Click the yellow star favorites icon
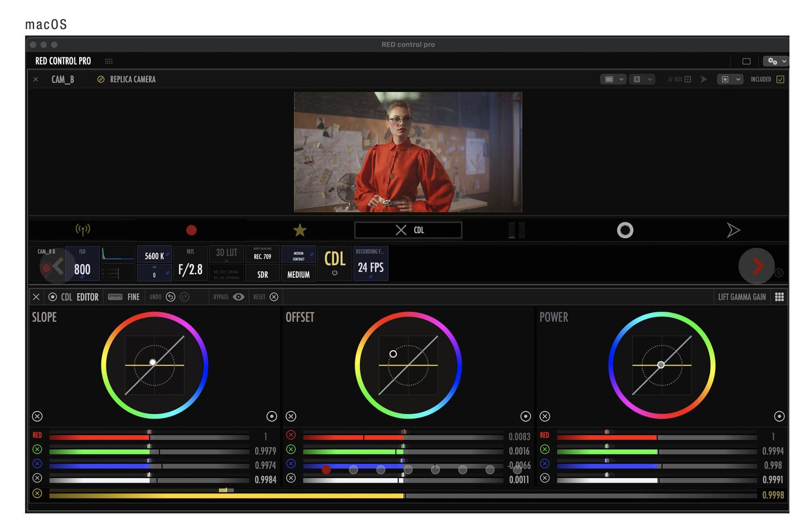799x532 pixels. pos(299,231)
